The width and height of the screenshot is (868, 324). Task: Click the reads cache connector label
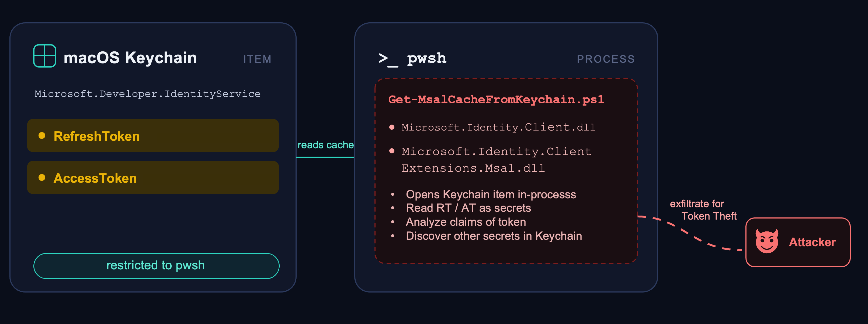[x=325, y=145]
